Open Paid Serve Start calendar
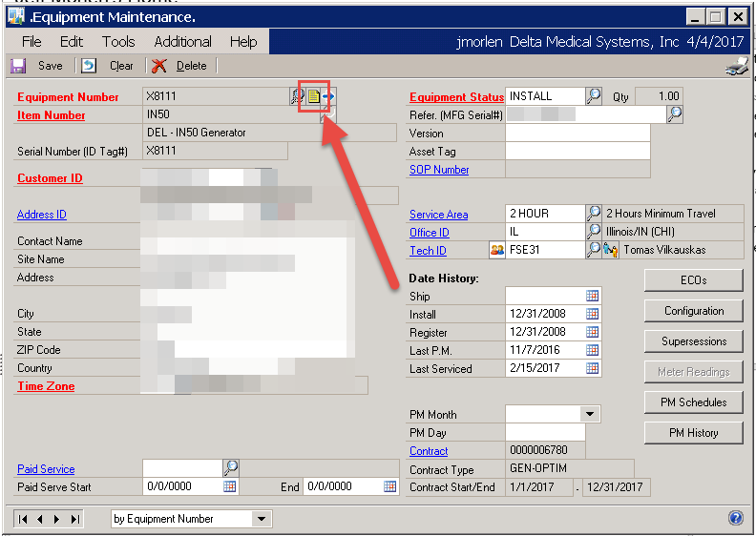Viewport: 756px width, 536px height. click(x=229, y=486)
